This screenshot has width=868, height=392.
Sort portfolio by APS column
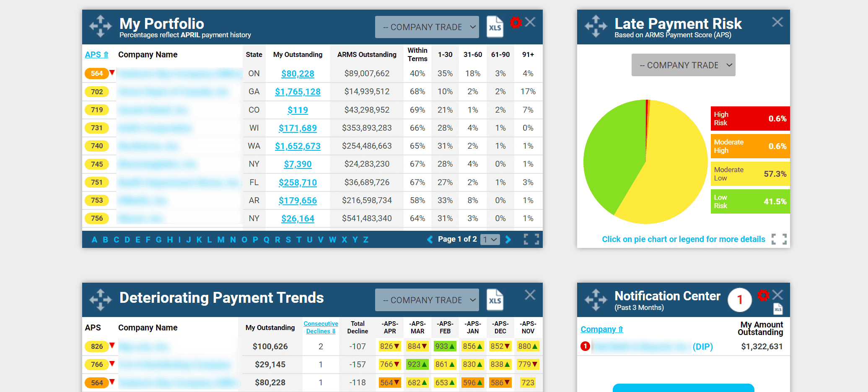[97, 55]
